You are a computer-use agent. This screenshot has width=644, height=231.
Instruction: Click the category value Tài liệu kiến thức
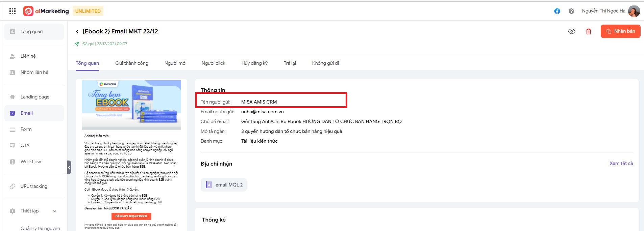tap(259, 141)
